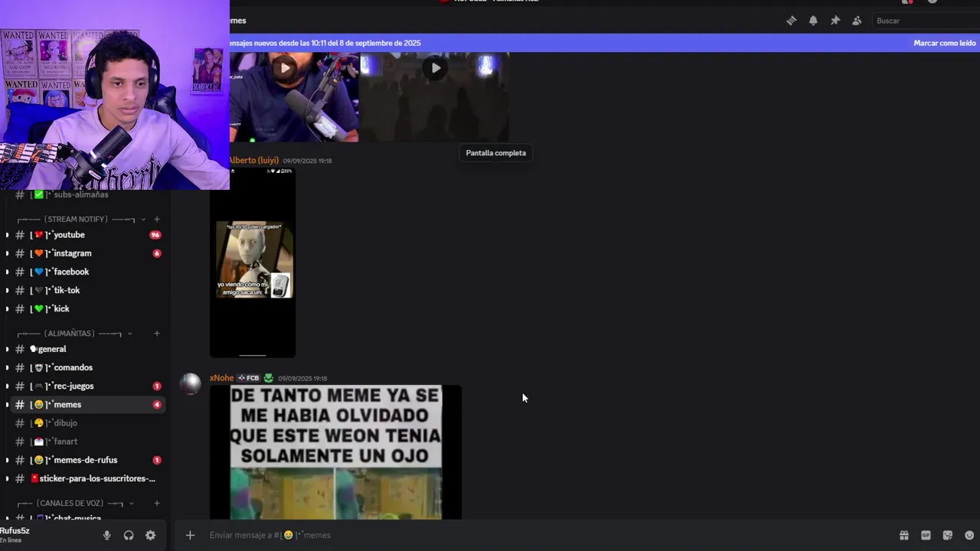
Task: Open xNohe's profile avatar
Action: click(x=191, y=383)
